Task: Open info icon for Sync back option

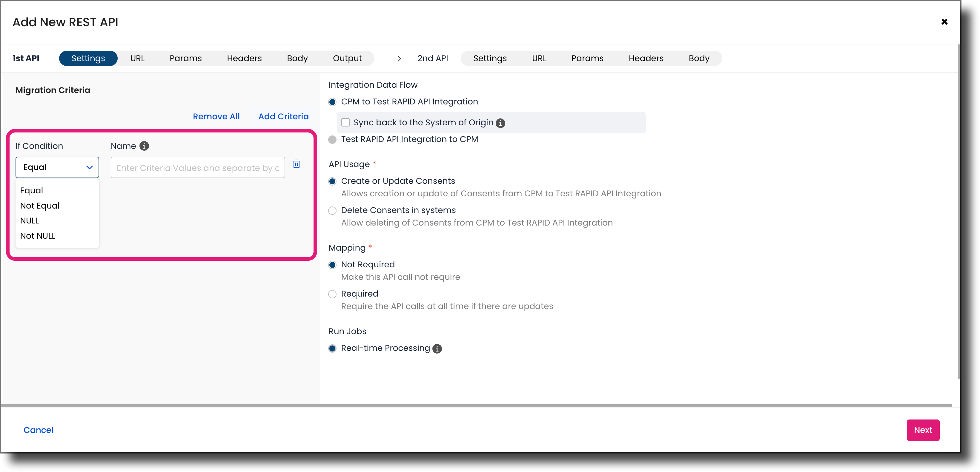Action: [501, 123]
